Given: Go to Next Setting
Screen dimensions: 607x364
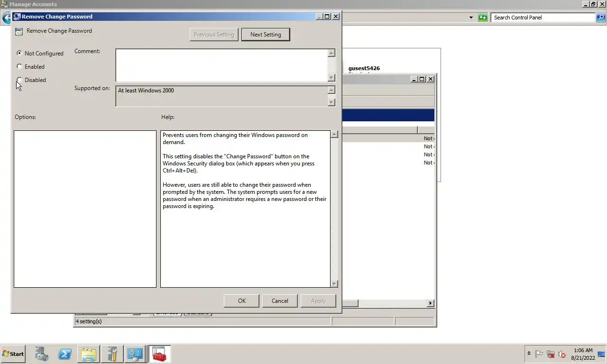Looking at the screenshot, I should (266, 35).
